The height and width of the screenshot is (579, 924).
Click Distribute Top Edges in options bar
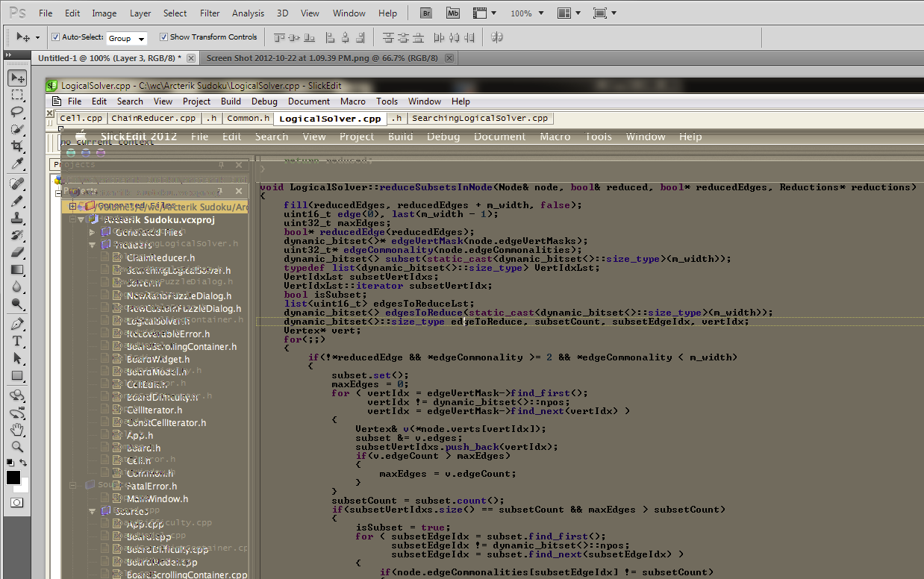pyautogui.click(x=388, y=37)
